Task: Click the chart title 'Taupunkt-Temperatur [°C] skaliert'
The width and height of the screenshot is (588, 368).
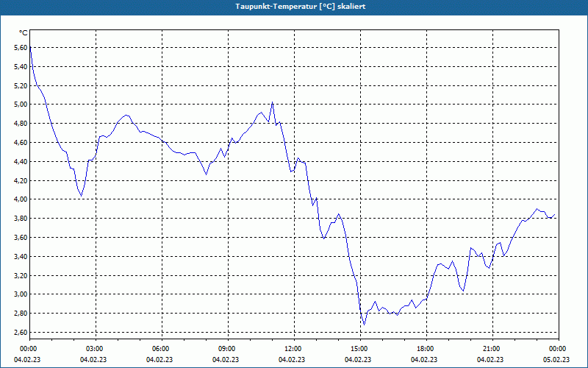Action: (301, 7)
